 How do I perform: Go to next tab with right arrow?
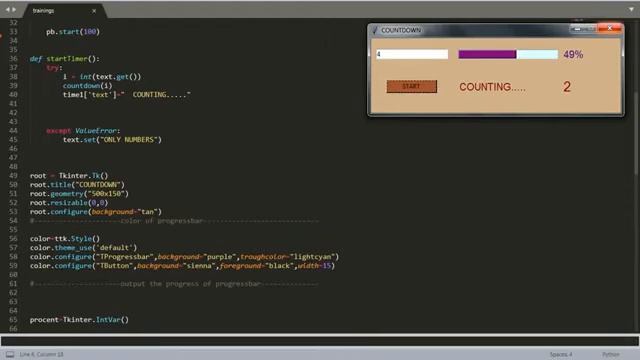click(14, 9)
